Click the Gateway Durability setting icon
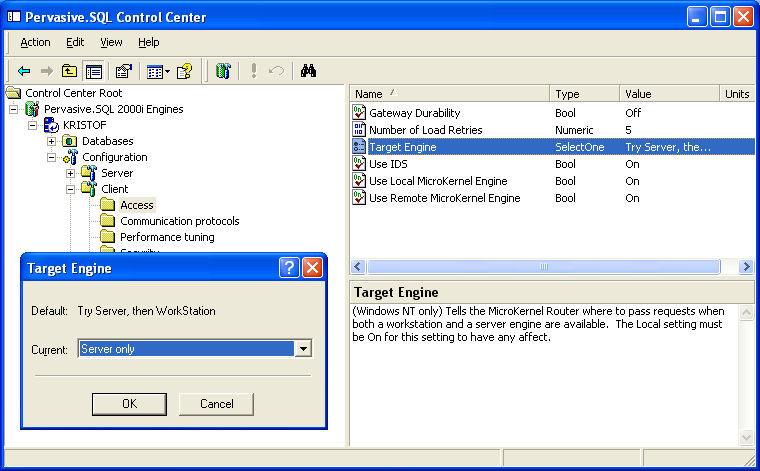760x471 pixels. (359, 112)
